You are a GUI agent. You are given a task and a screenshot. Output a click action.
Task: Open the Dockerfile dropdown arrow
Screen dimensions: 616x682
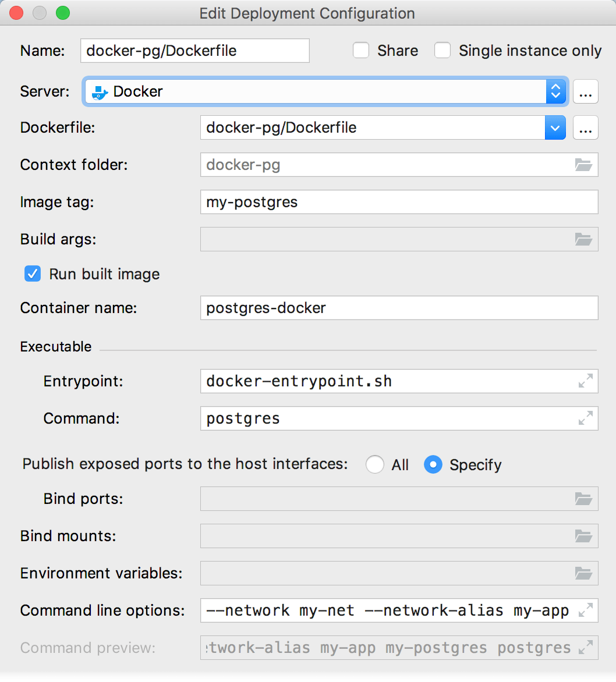pos(555,128)
